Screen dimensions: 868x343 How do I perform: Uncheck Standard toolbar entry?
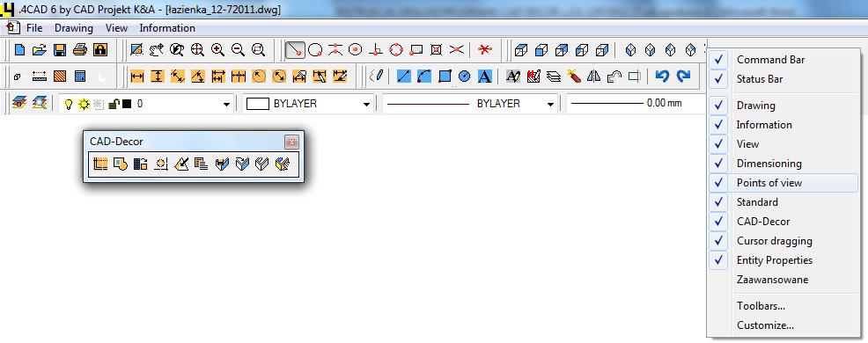point(783,202)
